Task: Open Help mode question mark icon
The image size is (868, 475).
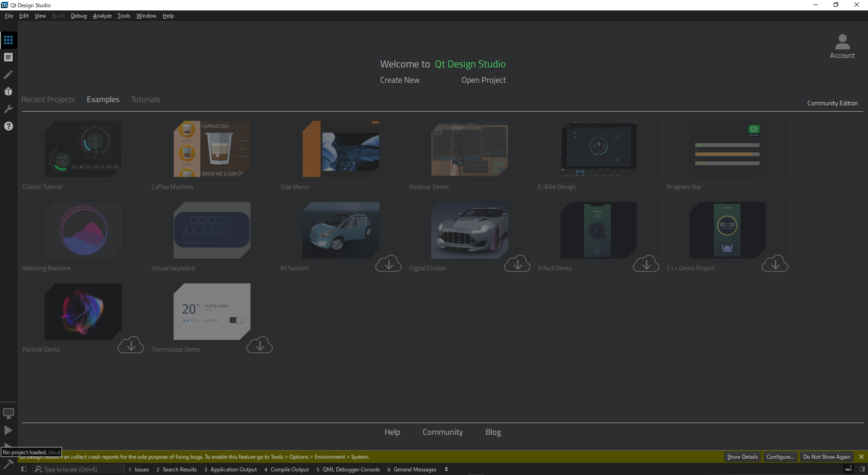Action: 8,126
